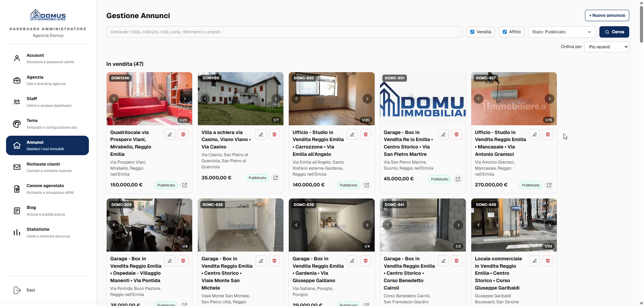
Task: Show next photo of DOMC-939 listing
Action: point(367,225)
